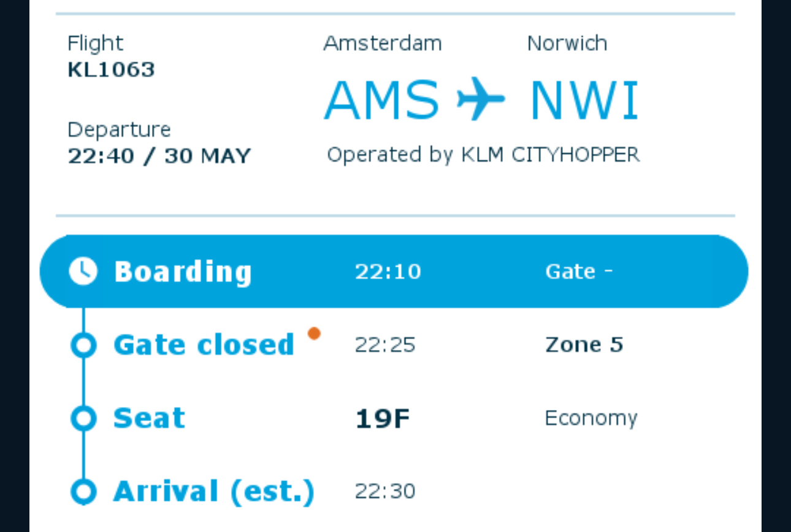
Task: Click the orange dot next to Gate closed
Action: 314,333
